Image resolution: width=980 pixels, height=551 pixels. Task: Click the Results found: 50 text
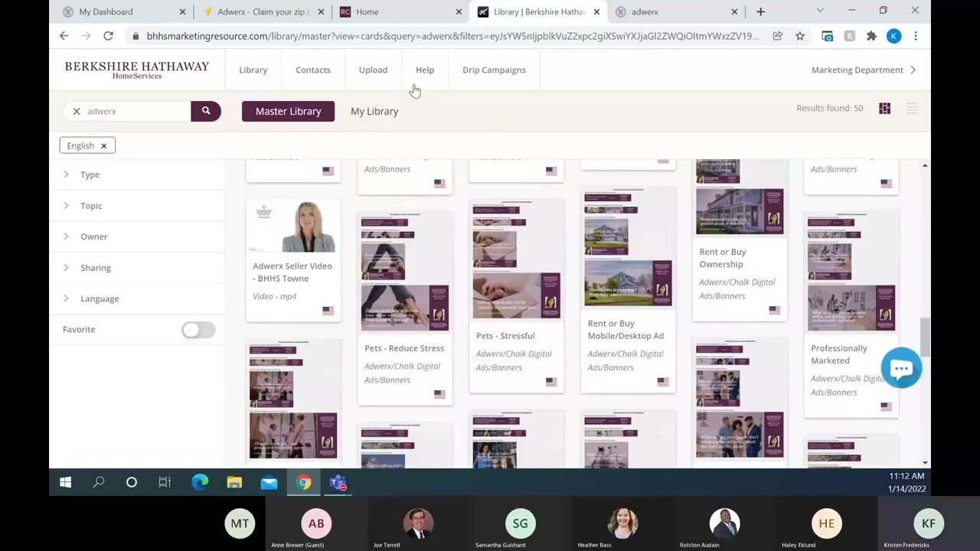click(829, 108)
